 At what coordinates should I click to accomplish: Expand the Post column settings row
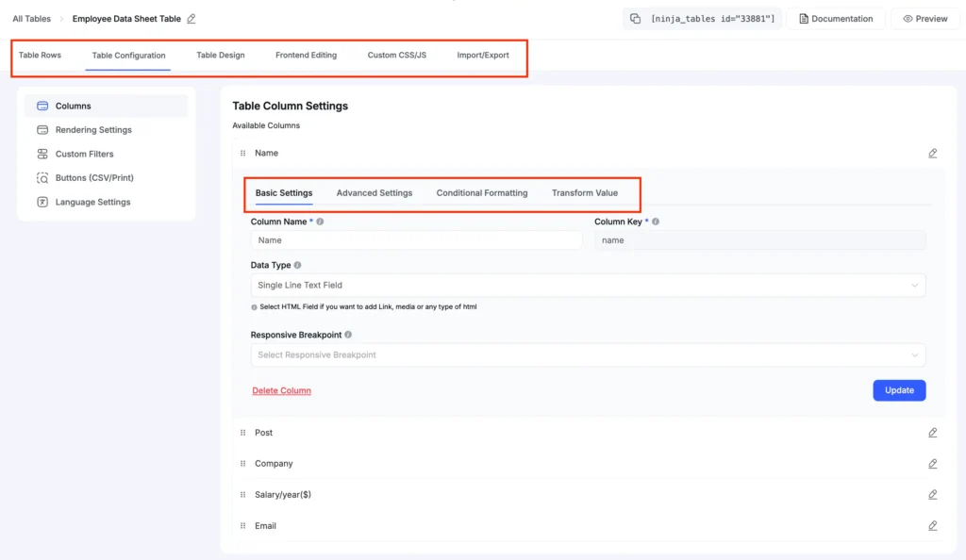263,432
